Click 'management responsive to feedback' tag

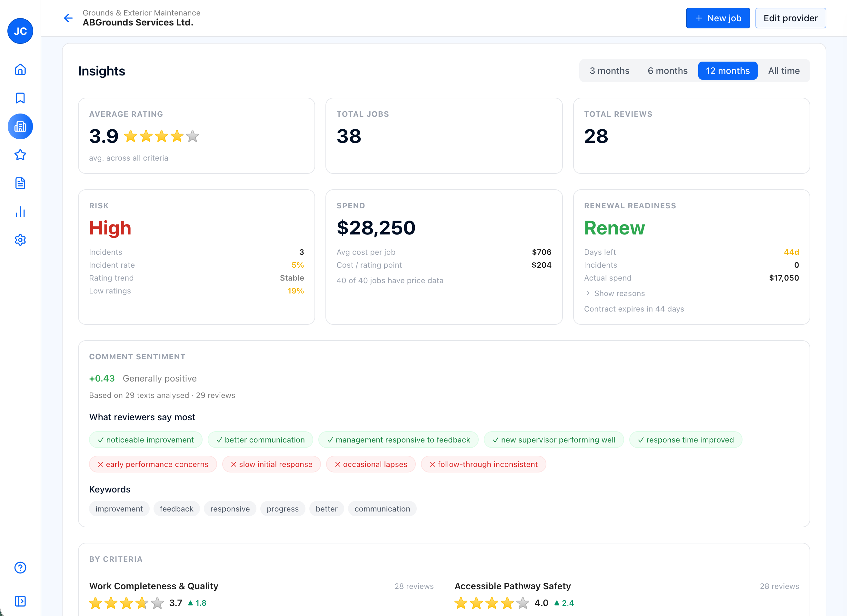(x=398, y=440)
